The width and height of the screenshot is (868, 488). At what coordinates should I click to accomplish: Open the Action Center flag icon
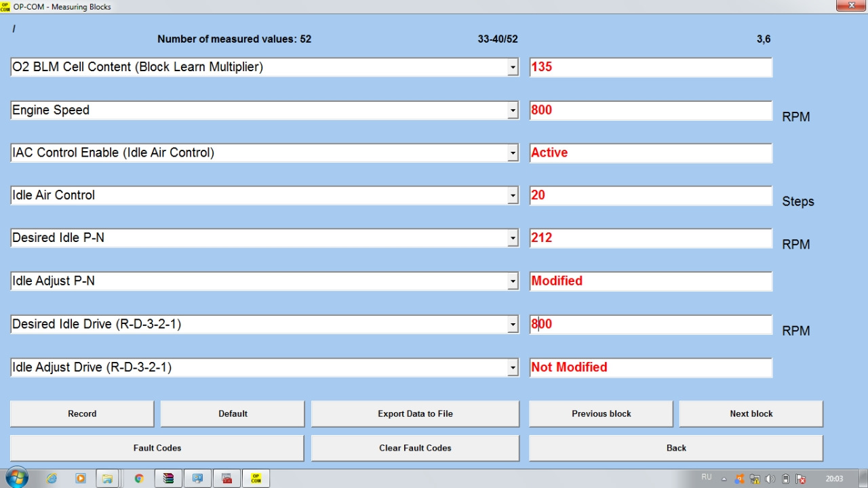coord(801,479)
